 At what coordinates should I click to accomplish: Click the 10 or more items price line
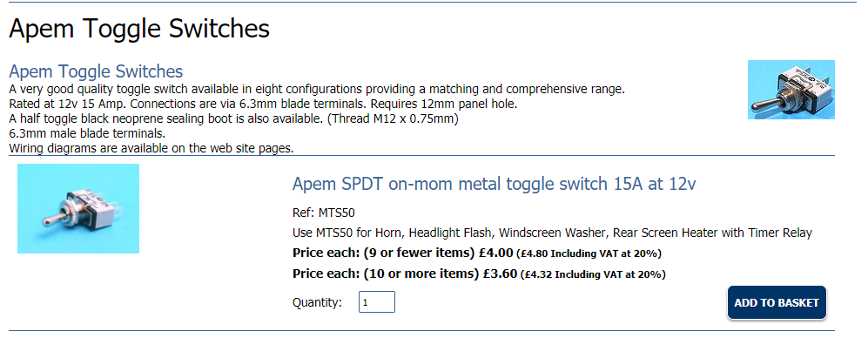coord(479,274)
